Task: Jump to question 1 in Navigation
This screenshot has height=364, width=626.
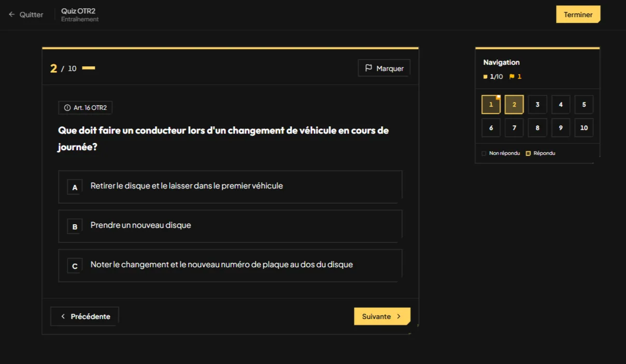Action: (491, 105)
